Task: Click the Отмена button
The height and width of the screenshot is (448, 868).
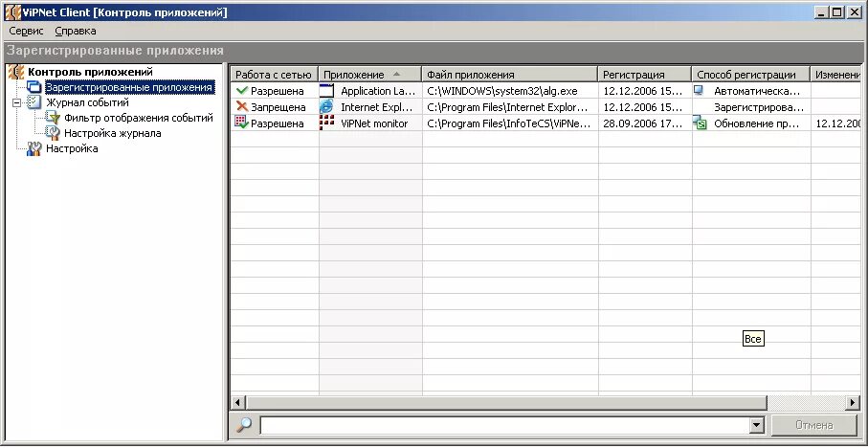Action: click(x=814, y=425)
